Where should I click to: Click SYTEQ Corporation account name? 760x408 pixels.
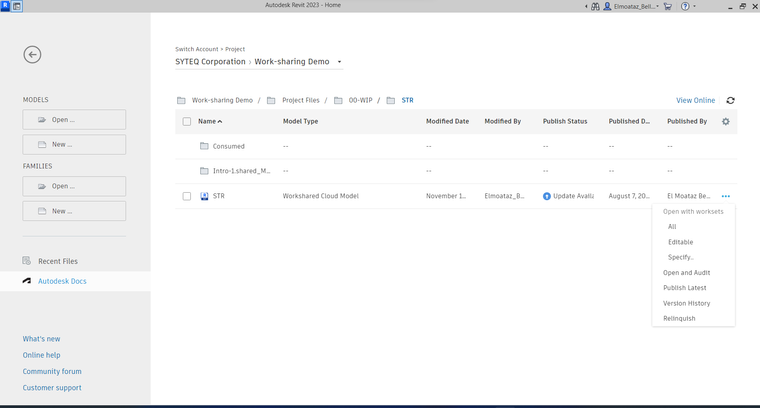[x=210, y=62]
